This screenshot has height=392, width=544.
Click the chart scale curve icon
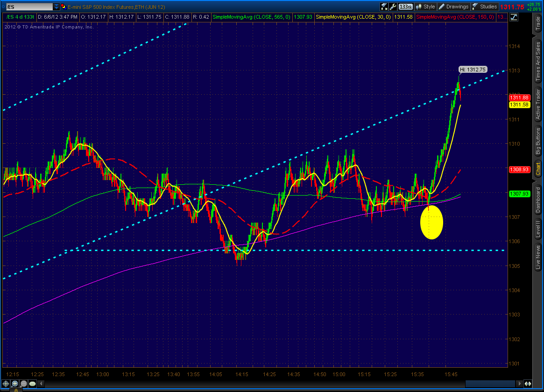click(x=514, y=17)
